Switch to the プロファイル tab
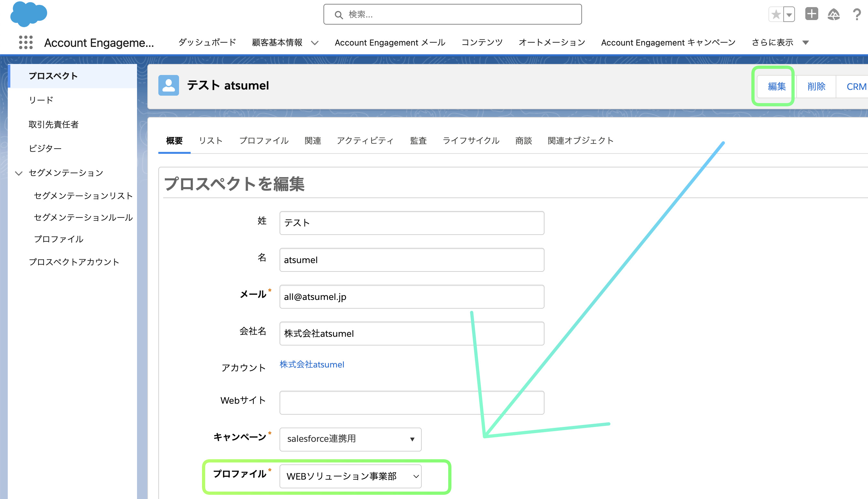Screen dimensions: 868x499 (264, 141)
